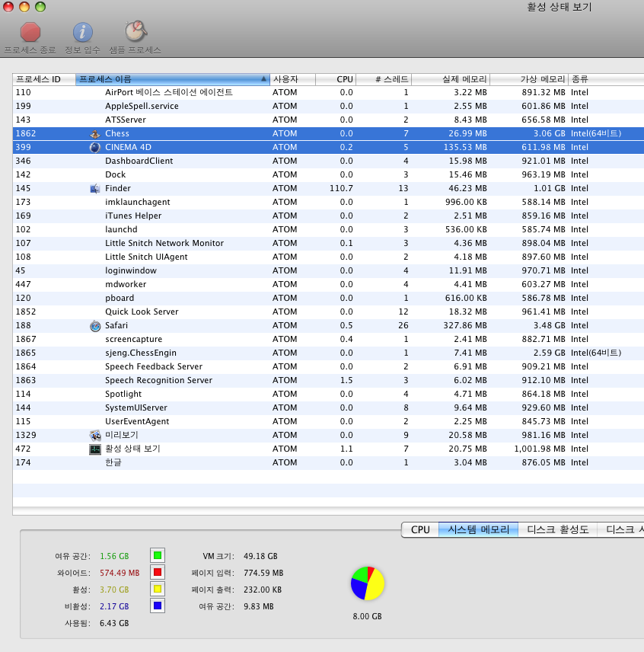Image resolution: width=644 pixels, height=652 pixels.
Task: Switch to the CPU tab
Action: [x=420, y=530]
